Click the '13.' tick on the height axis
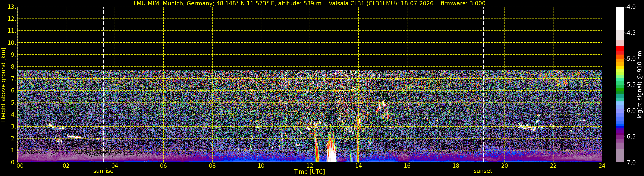This screenshot has width=644, height=176. (12, 7)
